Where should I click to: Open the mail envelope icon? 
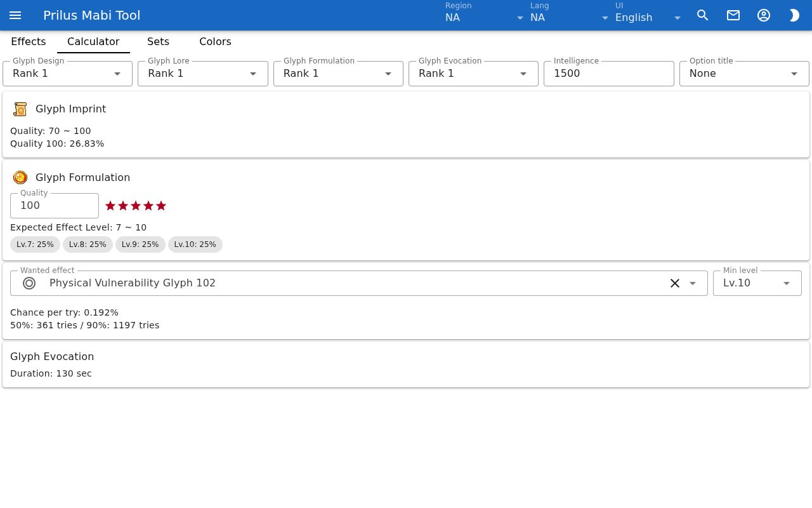(733, 15)
